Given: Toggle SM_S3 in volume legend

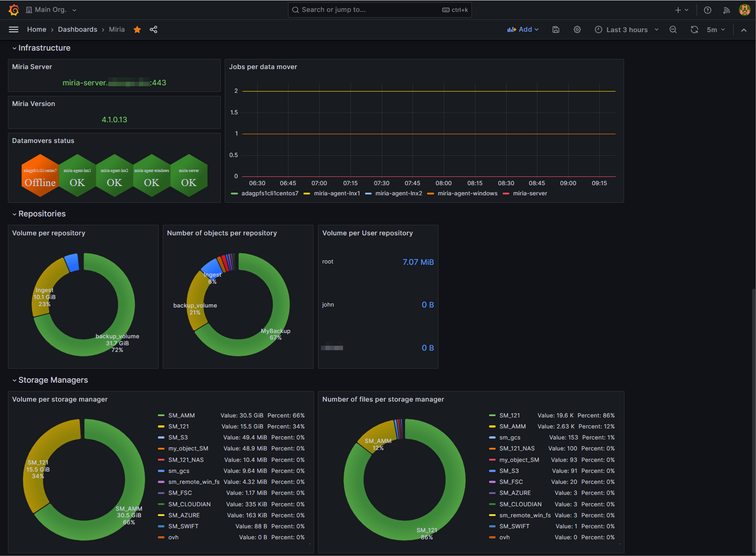Looking at the screenshot, I should [x=178, y=438].
